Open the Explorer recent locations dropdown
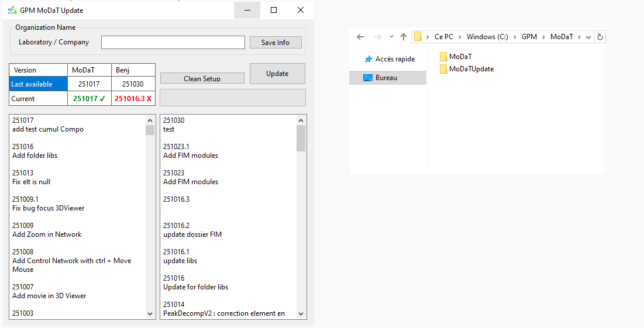The image size is (644, 328). (391, 37)
